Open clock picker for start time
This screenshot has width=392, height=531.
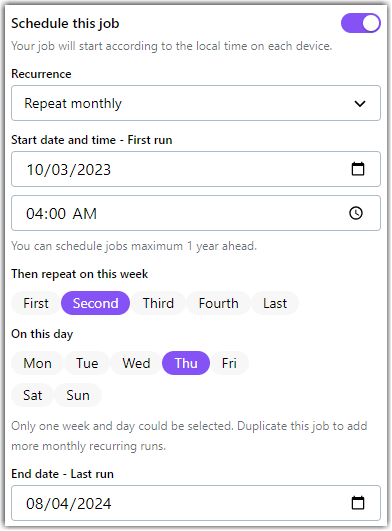coord(356,213)
